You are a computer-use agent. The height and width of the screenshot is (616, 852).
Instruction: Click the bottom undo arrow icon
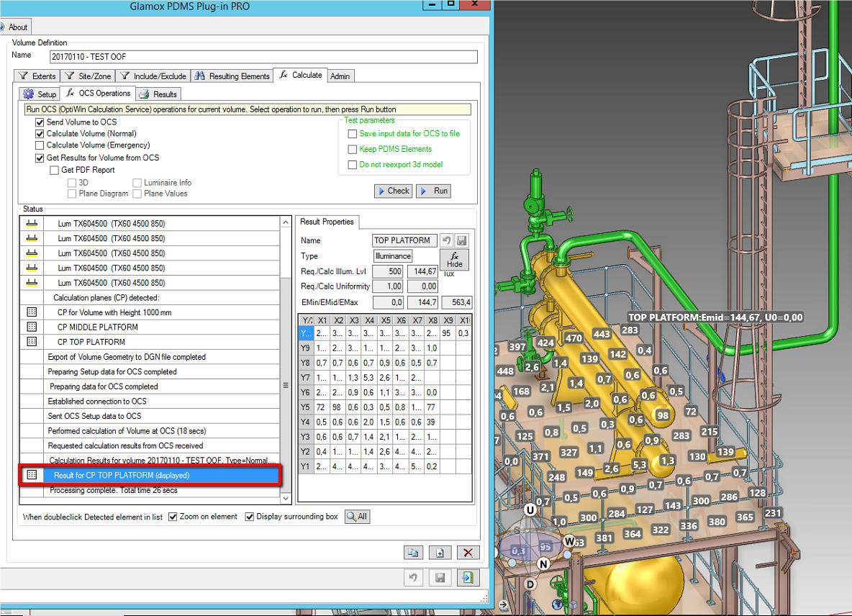pos(414,577)
